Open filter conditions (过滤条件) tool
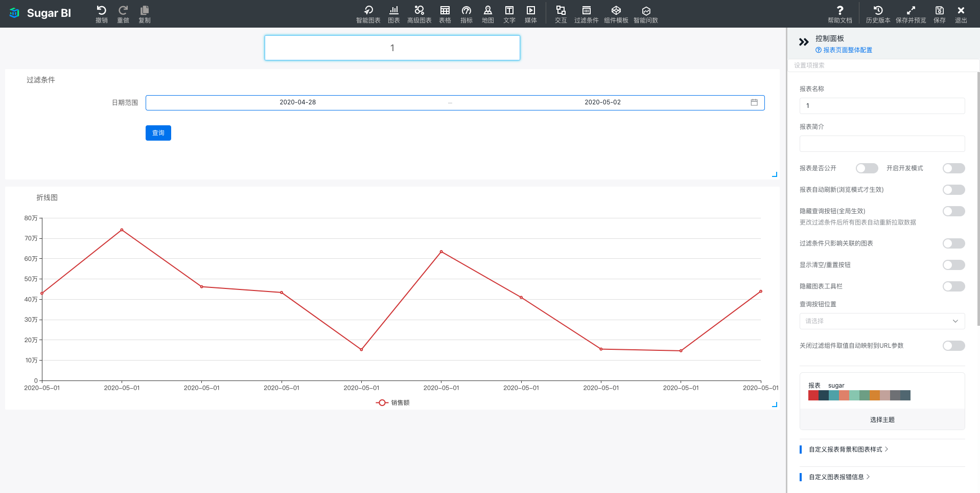980x493 pixels. click(587, 14)
